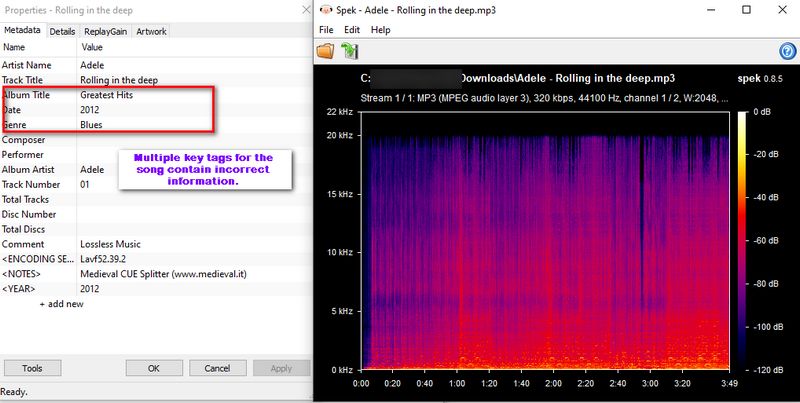Click Spek app icon in title bar

326,10
